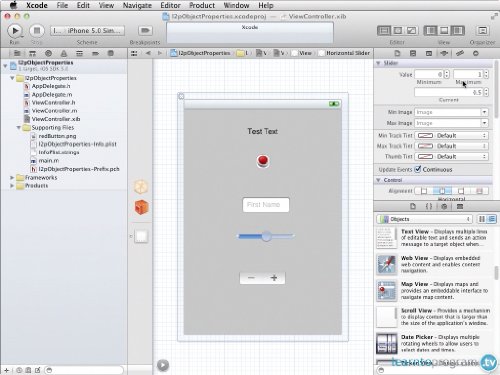The width and height of the screenshot is (500, 375).
Task: Show the Breakpoint navigator
Action: tap(95, 53)
